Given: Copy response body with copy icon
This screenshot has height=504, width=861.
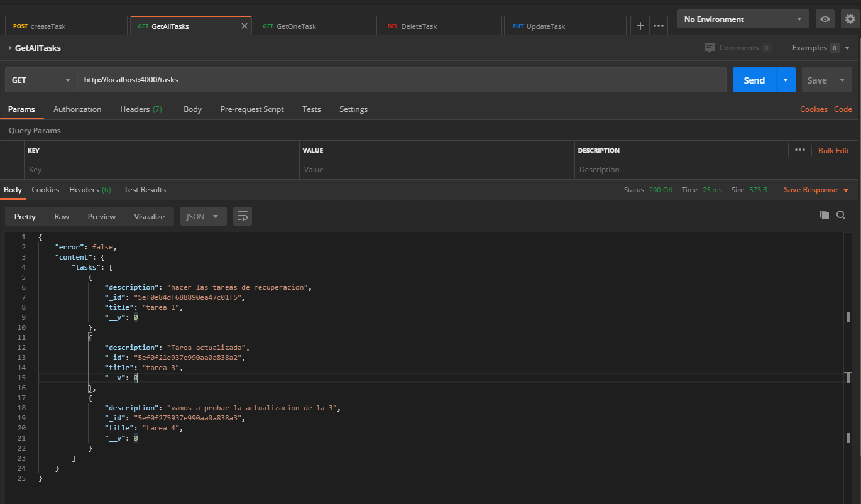Looking at the screenshot, I should pos(825,215).
